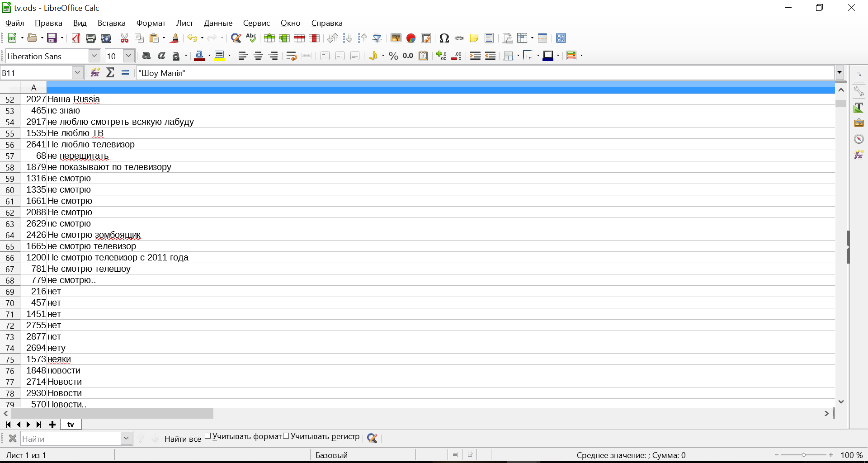Click the zoom in plus button
This screenshot has width=868, height=463.
coord(831,455)
